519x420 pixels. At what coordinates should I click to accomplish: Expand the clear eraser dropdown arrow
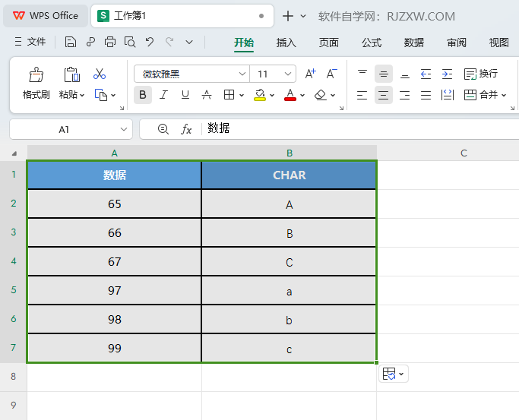333,96
